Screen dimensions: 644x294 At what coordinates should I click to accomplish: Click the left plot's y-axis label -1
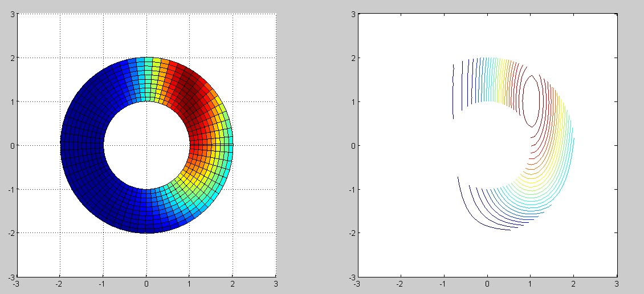(10, 189)
